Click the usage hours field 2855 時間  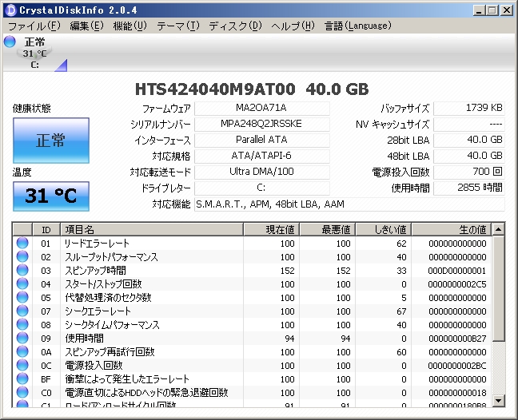tap(469, 188)
